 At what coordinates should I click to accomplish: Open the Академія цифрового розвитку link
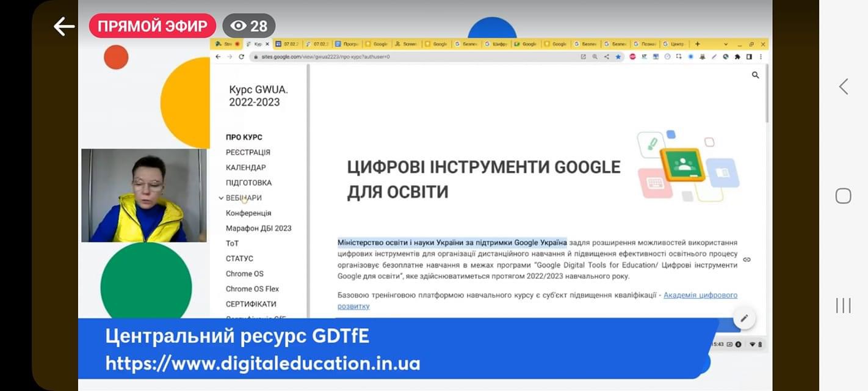pyautogui.click(x=700, y=295)
